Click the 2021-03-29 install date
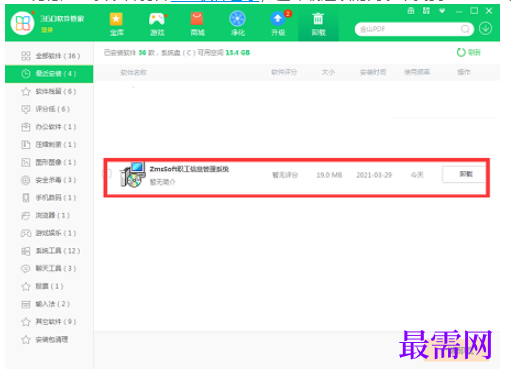Viewport: 511px width, 376px height. 374,175
